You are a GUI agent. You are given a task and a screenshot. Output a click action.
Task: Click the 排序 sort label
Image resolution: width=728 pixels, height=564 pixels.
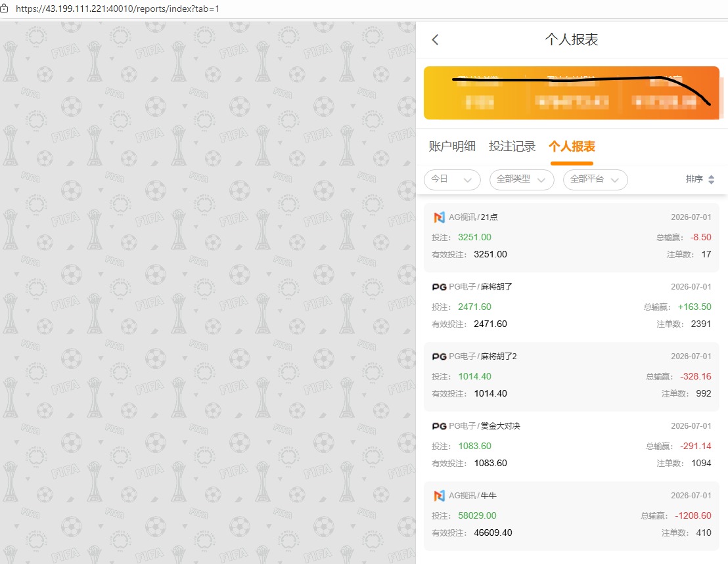(694, 179)
